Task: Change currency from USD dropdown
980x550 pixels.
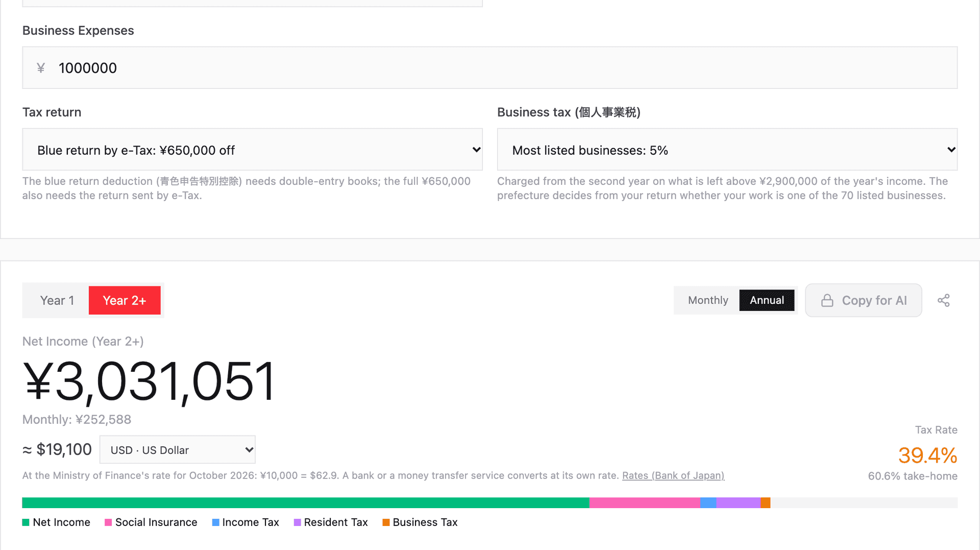Action: (x=178, y=450)
